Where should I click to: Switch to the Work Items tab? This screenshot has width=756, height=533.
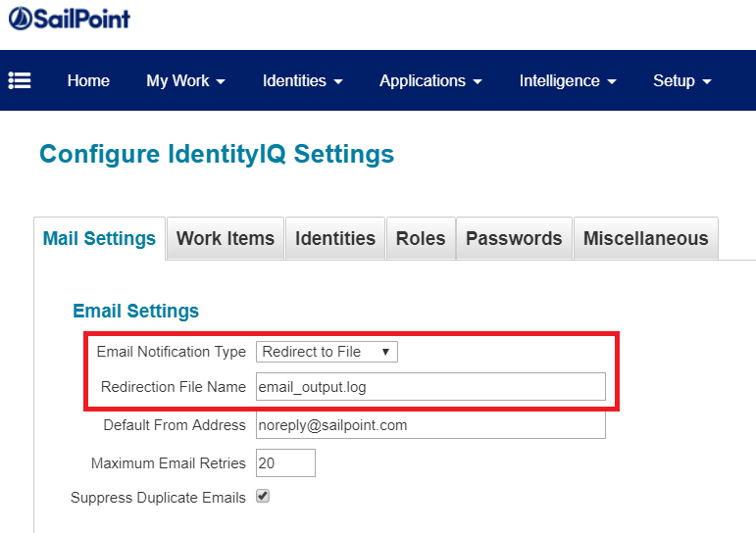pos(226,238)
